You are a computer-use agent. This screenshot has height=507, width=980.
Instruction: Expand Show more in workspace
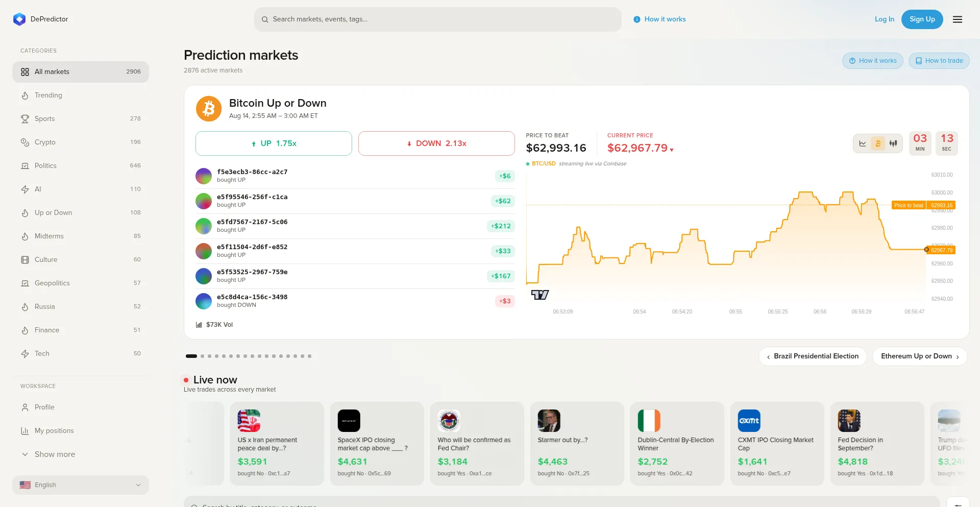pos(81,454)
